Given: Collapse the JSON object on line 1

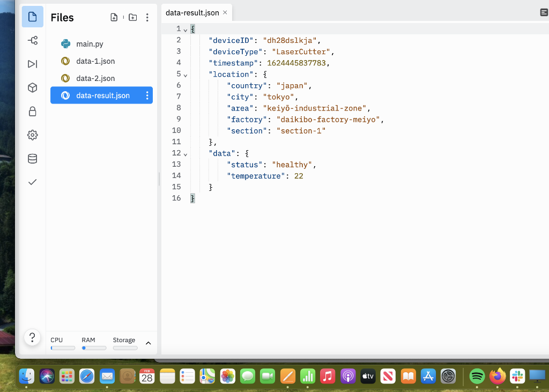Looking at the screenshot, I should [185, 29].
